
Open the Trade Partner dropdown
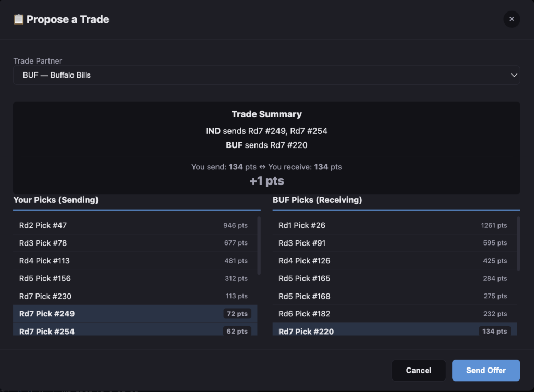pos(266,75)
